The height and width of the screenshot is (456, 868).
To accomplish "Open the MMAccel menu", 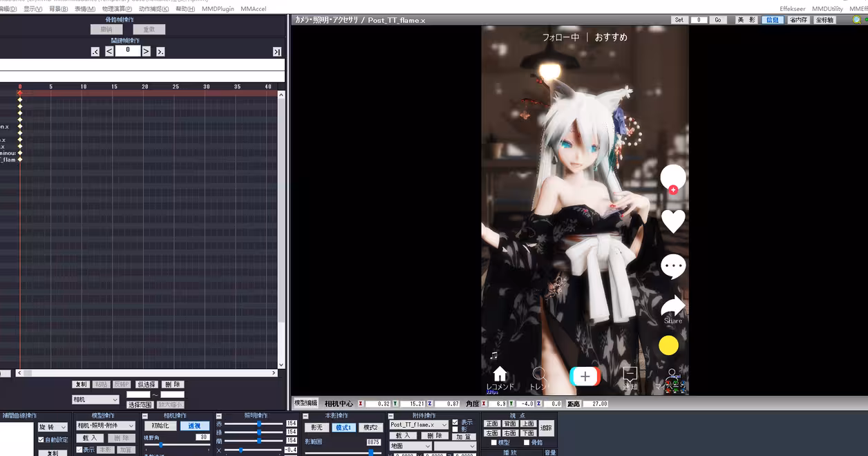I will pos(254,9).
